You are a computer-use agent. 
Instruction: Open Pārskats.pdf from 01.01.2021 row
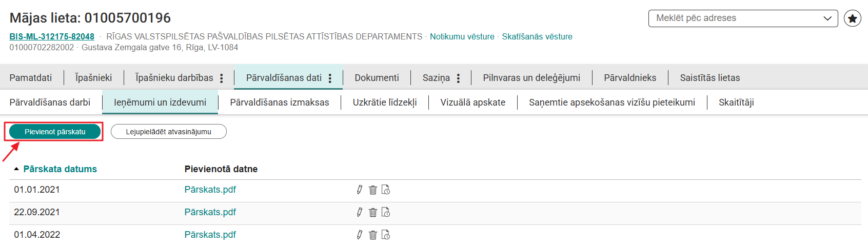(210, 190)
